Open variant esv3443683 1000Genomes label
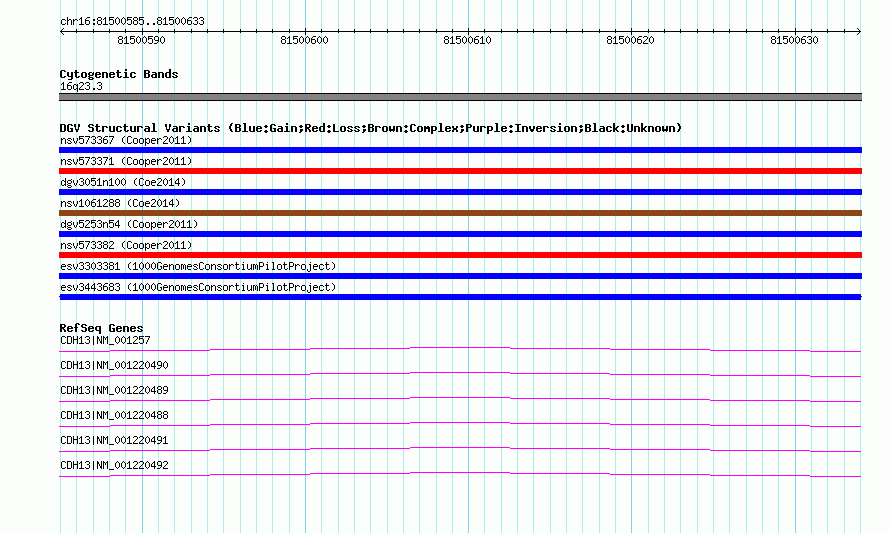 tap(198, 287)
